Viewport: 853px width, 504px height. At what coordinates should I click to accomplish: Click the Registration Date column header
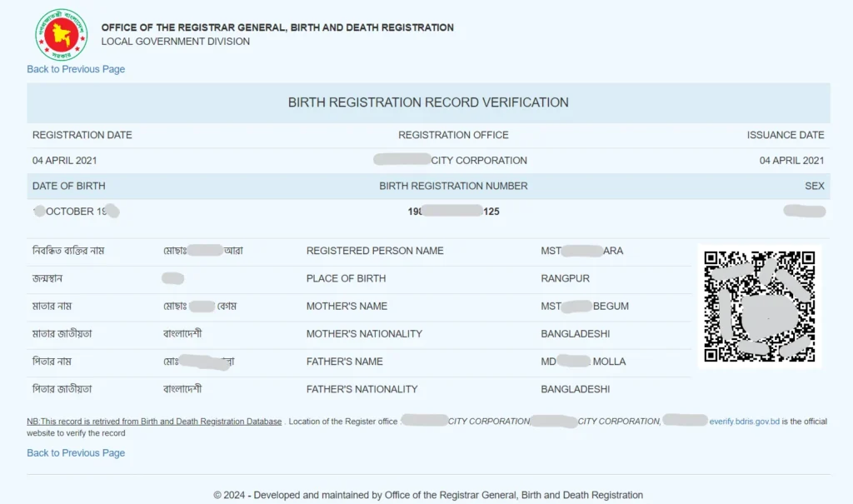82,135
